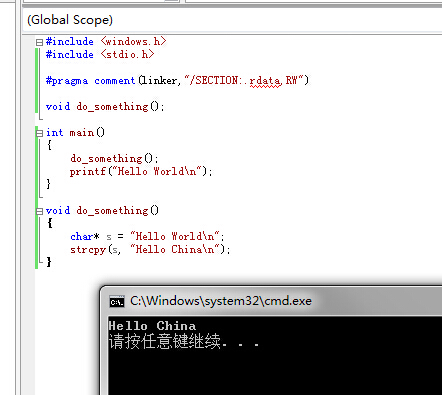This screenshot has height=395, width=442.
Task: Click the Chinese press-any-key prompt line
Action: (184, 341)
